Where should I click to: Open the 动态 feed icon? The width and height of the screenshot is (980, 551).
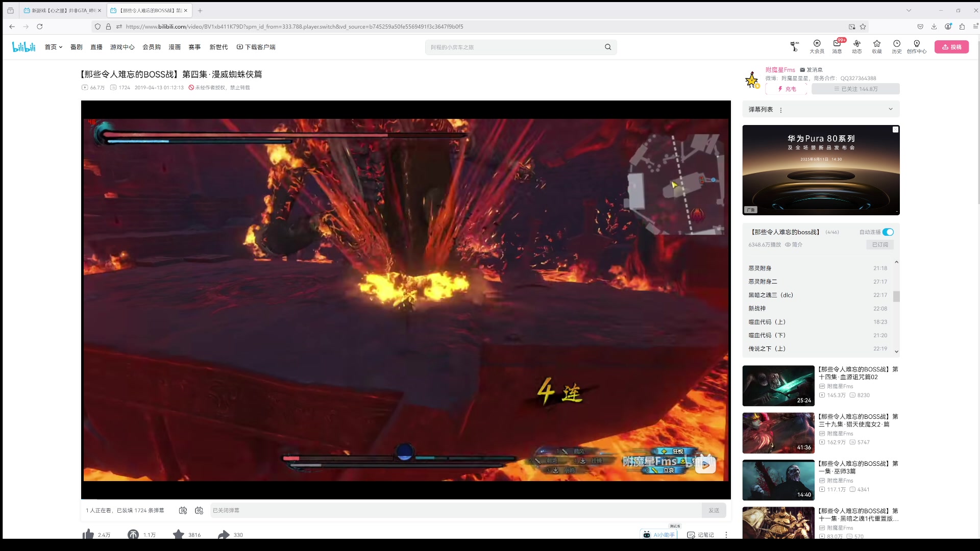click(x=857, y=46)
